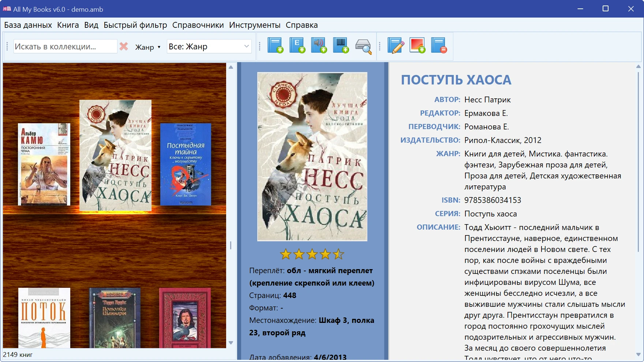Click the ISBN value 9785386034153
This screenshot has width=644, height=362.
click(x=493, y=200)
